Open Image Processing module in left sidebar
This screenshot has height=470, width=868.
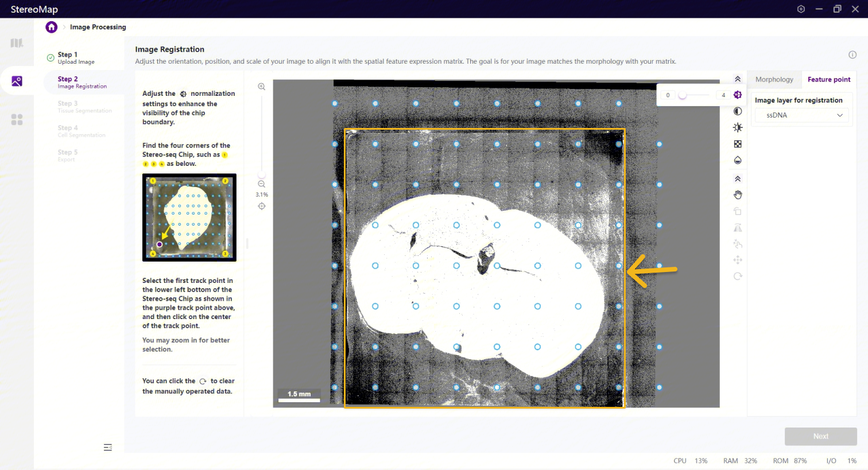pyautogui.click(x=17, y=81)
